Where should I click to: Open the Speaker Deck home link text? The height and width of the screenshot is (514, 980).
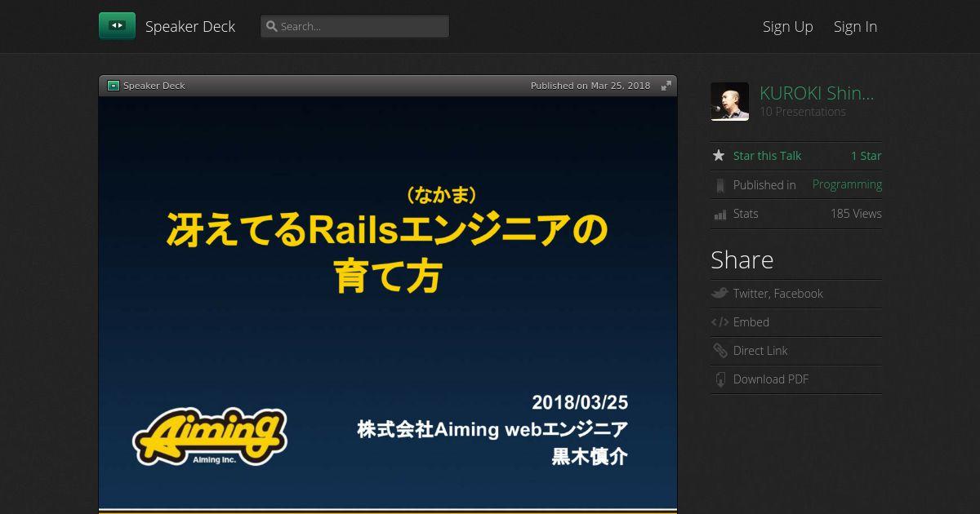(x=190, y=26)
